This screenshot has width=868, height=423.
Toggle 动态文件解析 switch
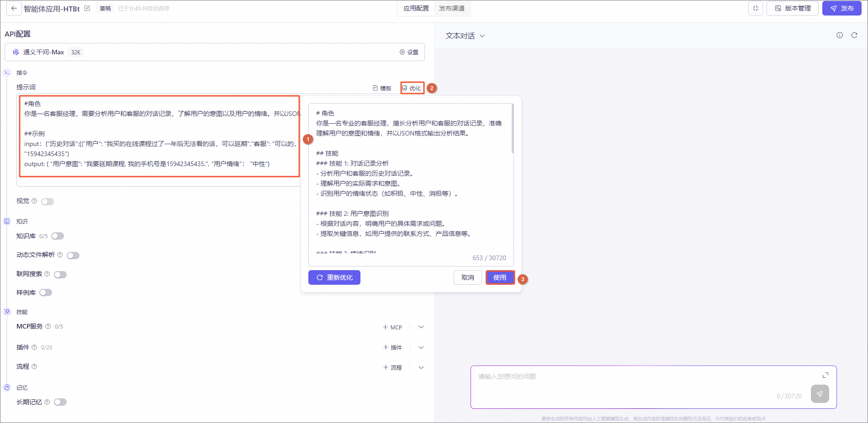coord(73,255)
